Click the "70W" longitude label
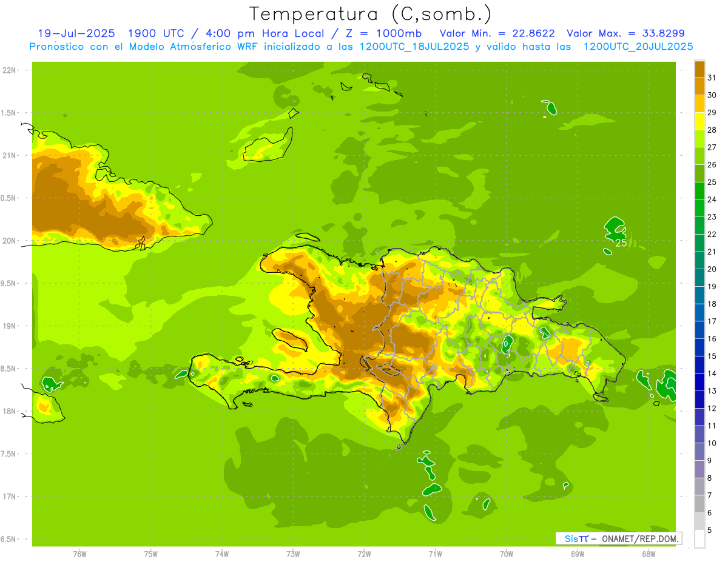This screenshot has height=562, width=728. [x=507, y=554]
